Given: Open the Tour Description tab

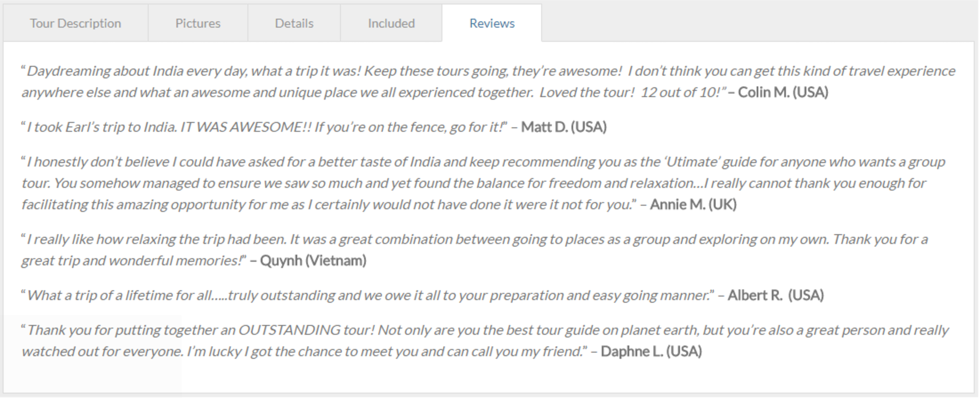Looking at the screenshot, I should [76, 23].
